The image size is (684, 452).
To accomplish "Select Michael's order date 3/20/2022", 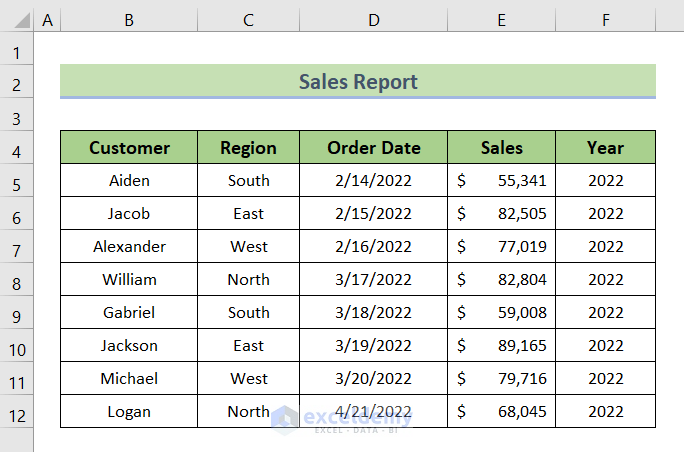I will click(373, 379).
